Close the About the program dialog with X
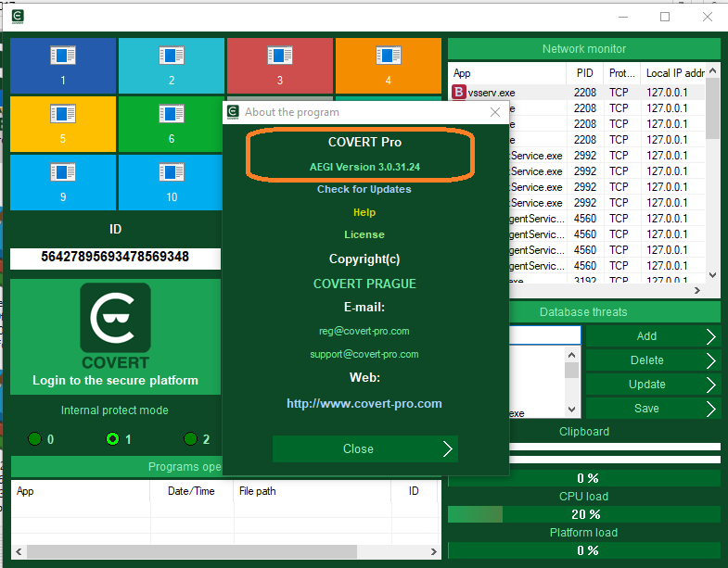The image size is (728, 568). pos(495,112)
